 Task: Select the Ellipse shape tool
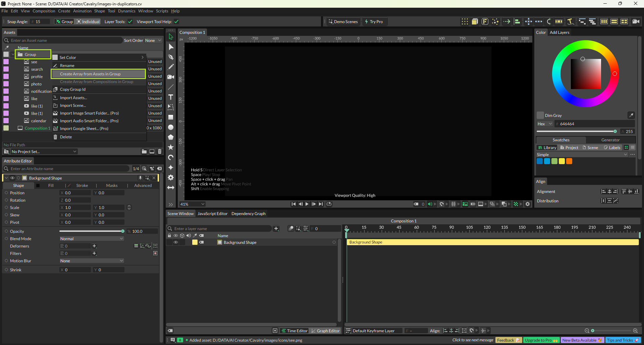(x=171, y=127)
